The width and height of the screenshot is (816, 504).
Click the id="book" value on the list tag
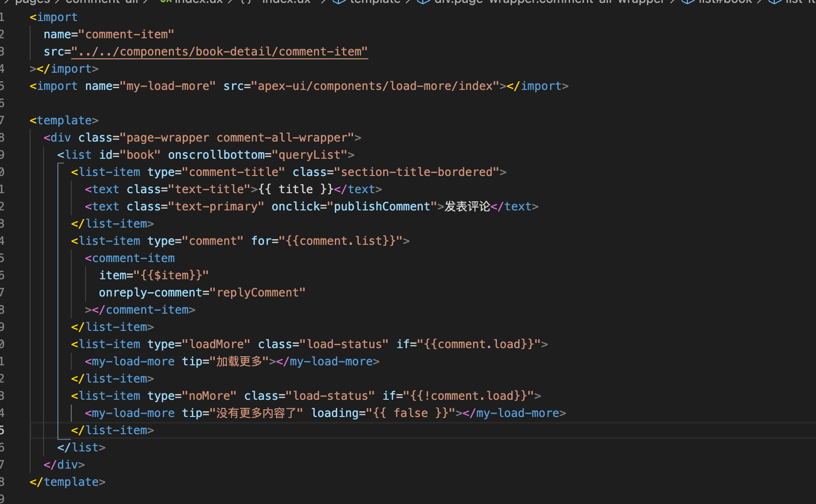140,155
